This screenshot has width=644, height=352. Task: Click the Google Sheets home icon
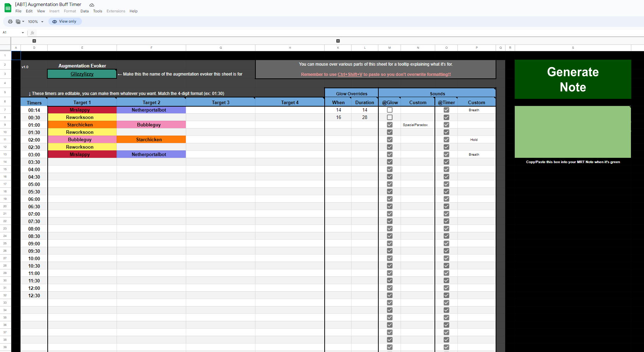[8, 8]
